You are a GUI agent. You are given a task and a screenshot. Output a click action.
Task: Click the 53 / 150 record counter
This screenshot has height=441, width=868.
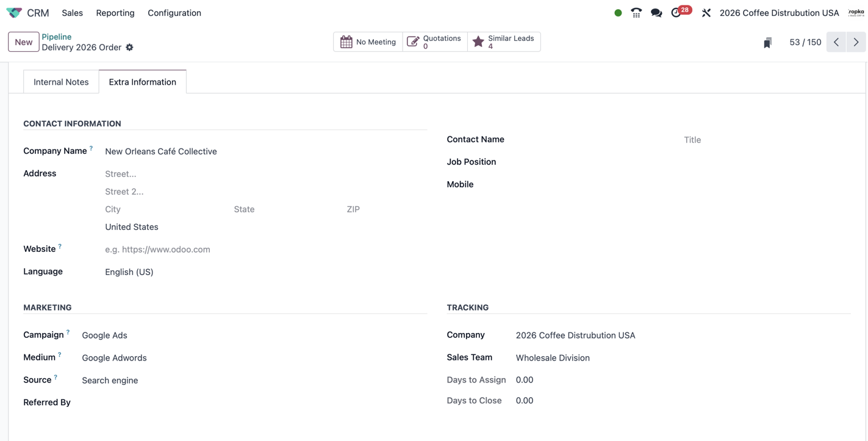tap(805, 42)
